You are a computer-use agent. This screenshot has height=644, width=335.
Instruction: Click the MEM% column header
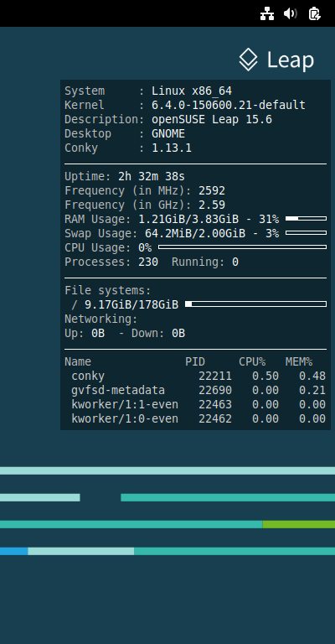click(x=299, y=362)
